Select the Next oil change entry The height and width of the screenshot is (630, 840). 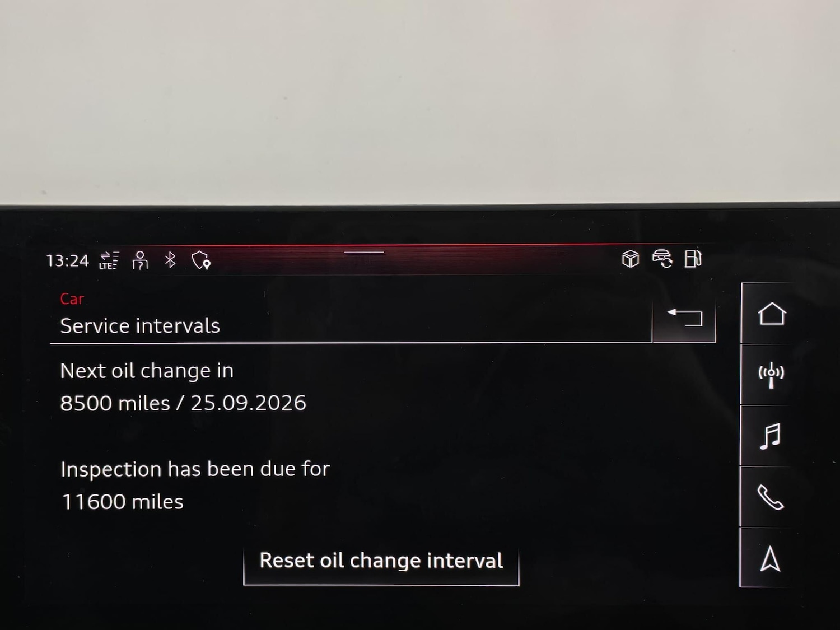pos(183,387)
